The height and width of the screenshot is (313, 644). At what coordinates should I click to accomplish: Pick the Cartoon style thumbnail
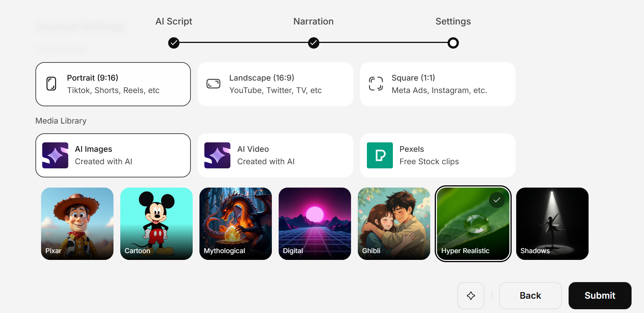pyautogui.click(x=156, y=224)
